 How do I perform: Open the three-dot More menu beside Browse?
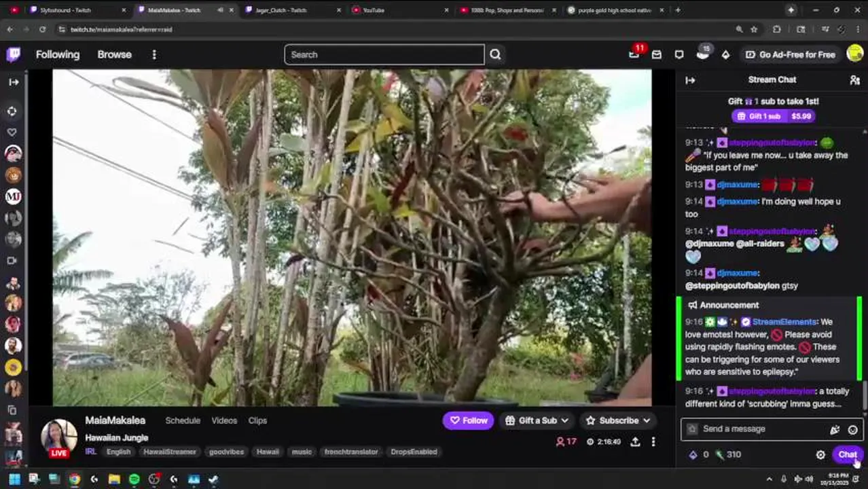tap(154, 54)
